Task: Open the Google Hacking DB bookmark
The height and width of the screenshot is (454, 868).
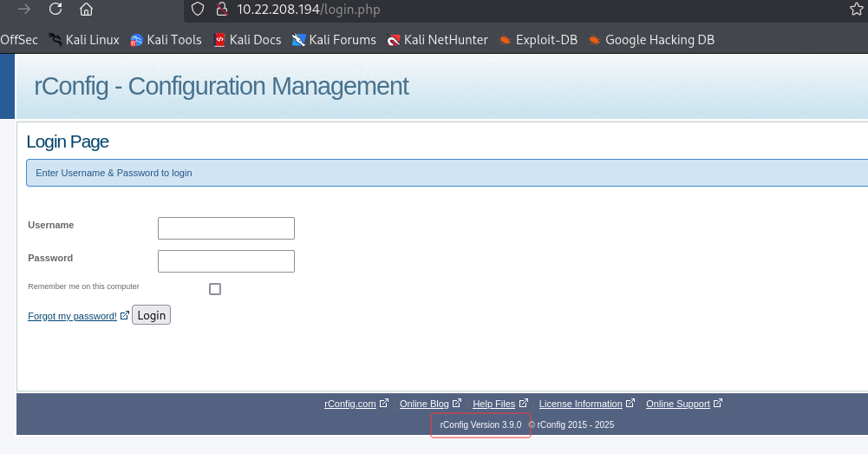Action: pos(651,40)
